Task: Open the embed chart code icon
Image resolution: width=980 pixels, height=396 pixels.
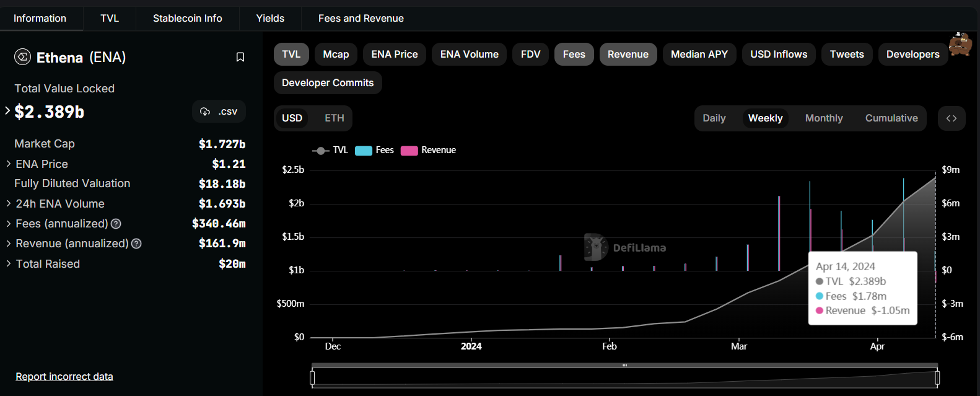Action: (952, 118)
